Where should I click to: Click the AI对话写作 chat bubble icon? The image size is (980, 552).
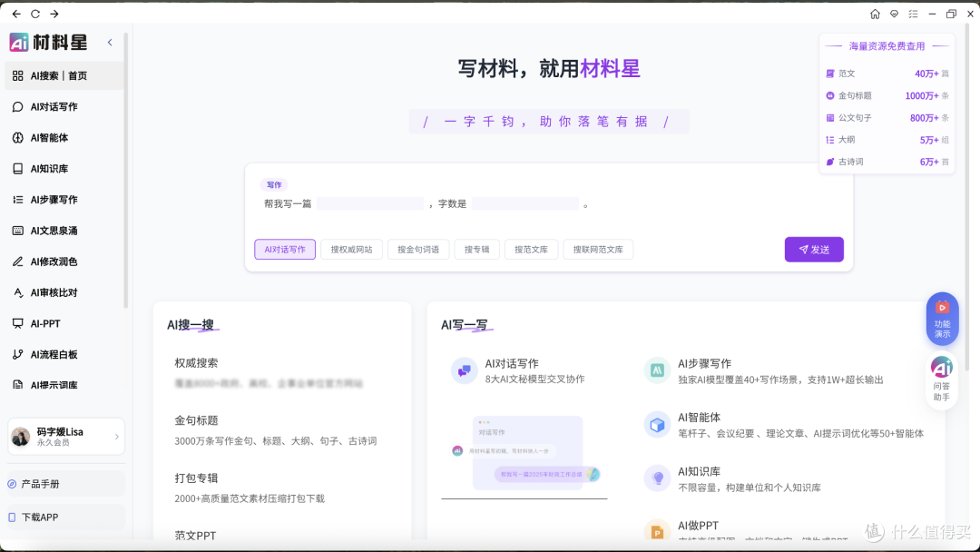[464, 370]
